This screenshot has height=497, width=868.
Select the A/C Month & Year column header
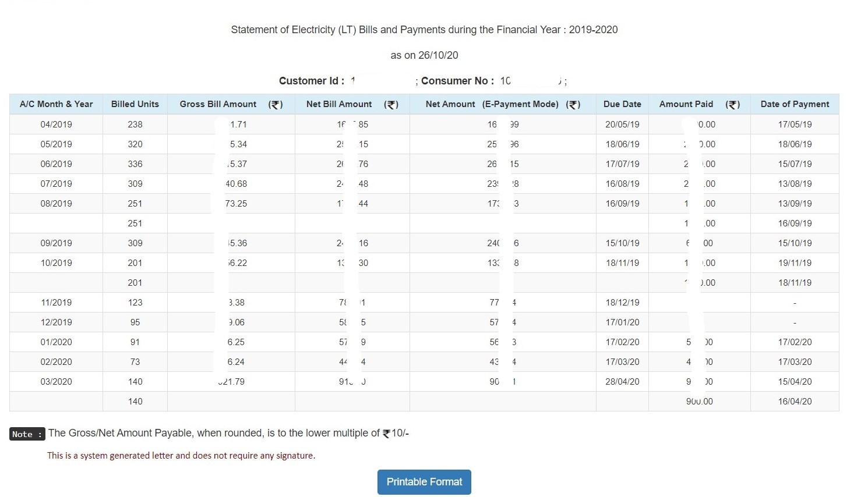pyautogui.click(x=56, y=104)
